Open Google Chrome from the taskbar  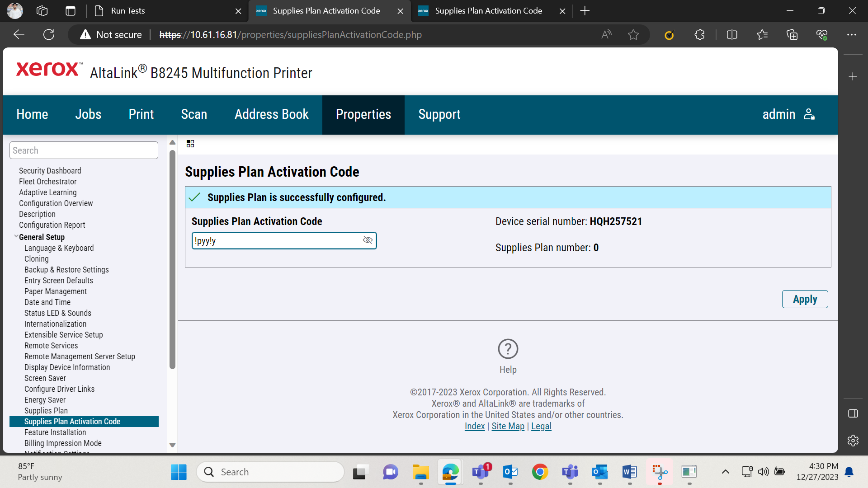(540, 472)
